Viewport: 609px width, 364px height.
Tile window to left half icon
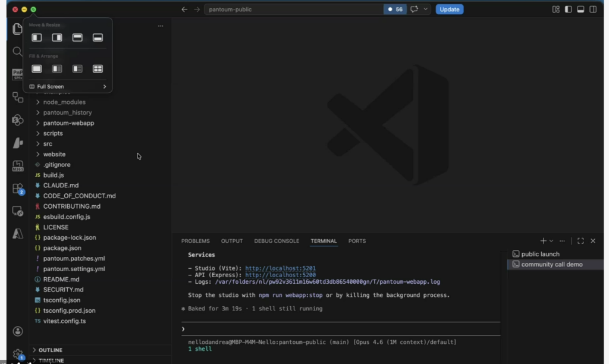pos(37,37)
